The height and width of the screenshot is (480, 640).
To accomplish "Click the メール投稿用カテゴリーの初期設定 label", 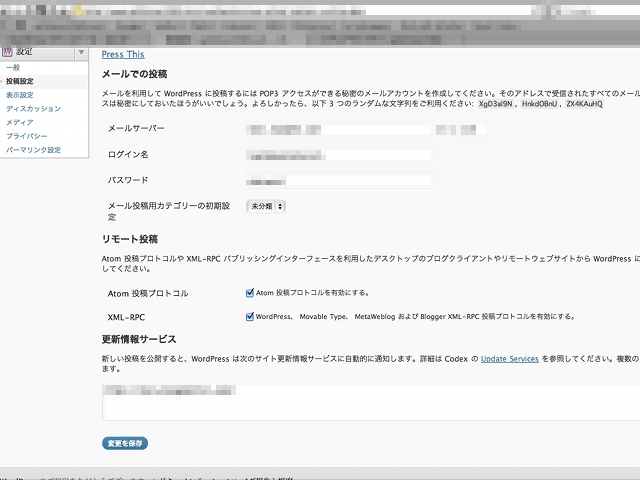I will tap(169, 211).
